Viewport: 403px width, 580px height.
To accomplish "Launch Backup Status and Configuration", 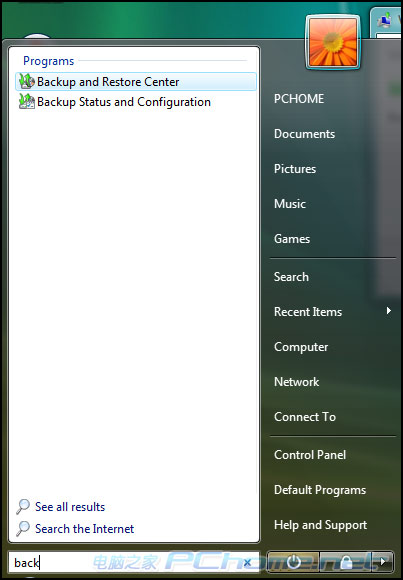I will [x=135, y=102].
